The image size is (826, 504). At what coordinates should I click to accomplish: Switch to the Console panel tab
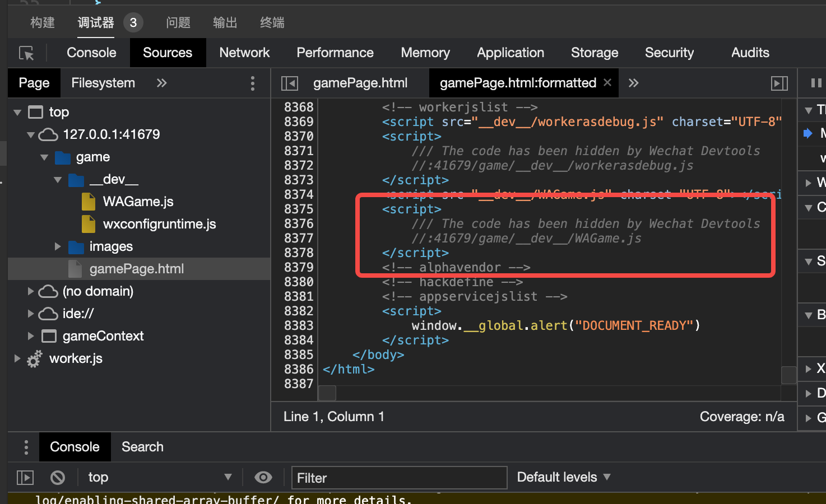click(91, 53)
